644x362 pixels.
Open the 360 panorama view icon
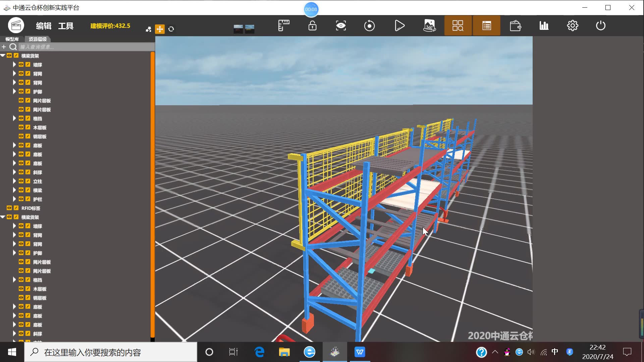pos(429,26)
